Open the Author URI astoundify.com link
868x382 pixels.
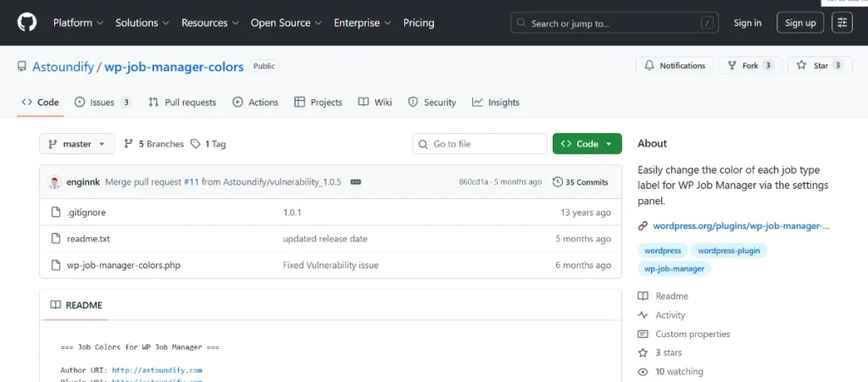157,370
